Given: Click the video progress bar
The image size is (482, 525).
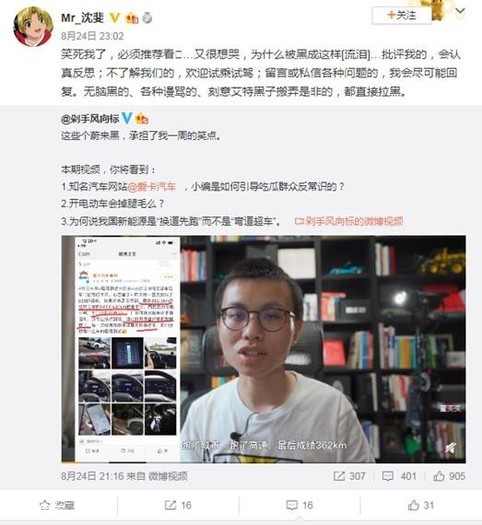Looking at the screenshot, I should (x=263, y=462).
